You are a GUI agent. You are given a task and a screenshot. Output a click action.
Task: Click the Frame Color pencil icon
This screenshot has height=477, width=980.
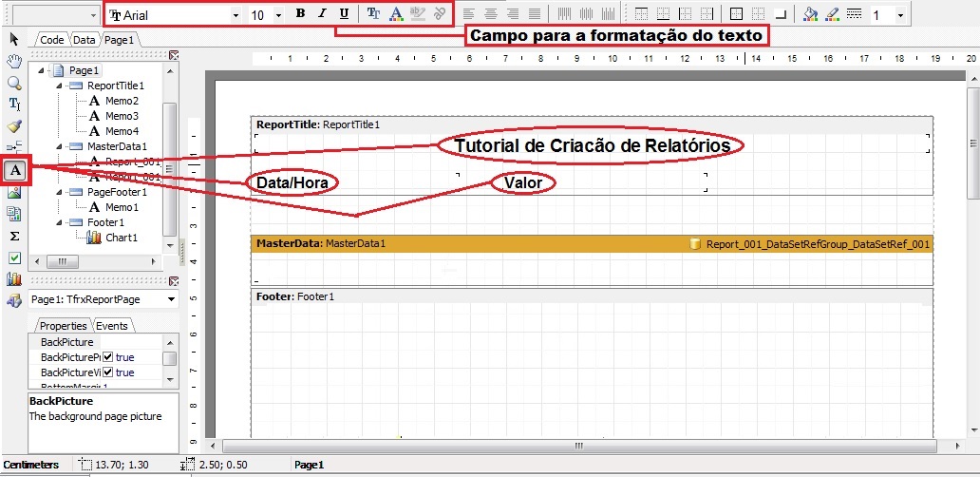pos(833,13)
